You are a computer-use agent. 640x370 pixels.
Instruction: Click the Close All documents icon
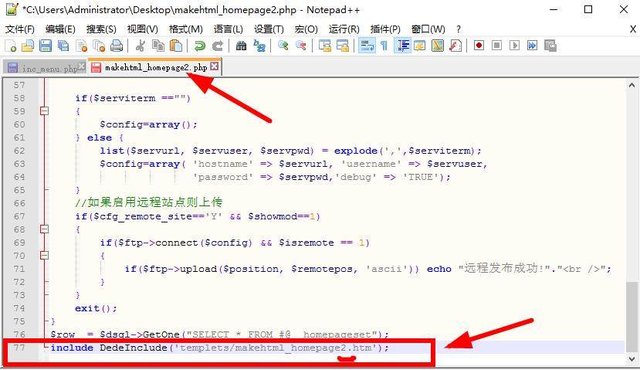[x=99, y=46]
